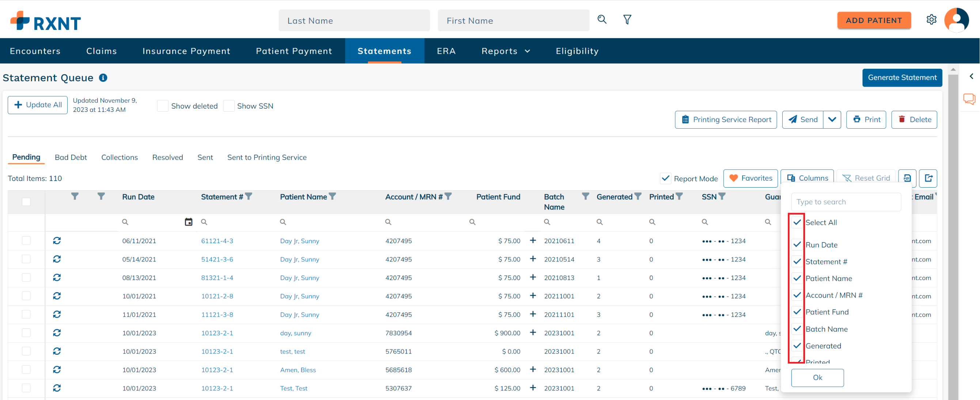Screen dimensions: 980x400
Task: Switch to Claims nav tab
Action: click(x=102, y=51)
